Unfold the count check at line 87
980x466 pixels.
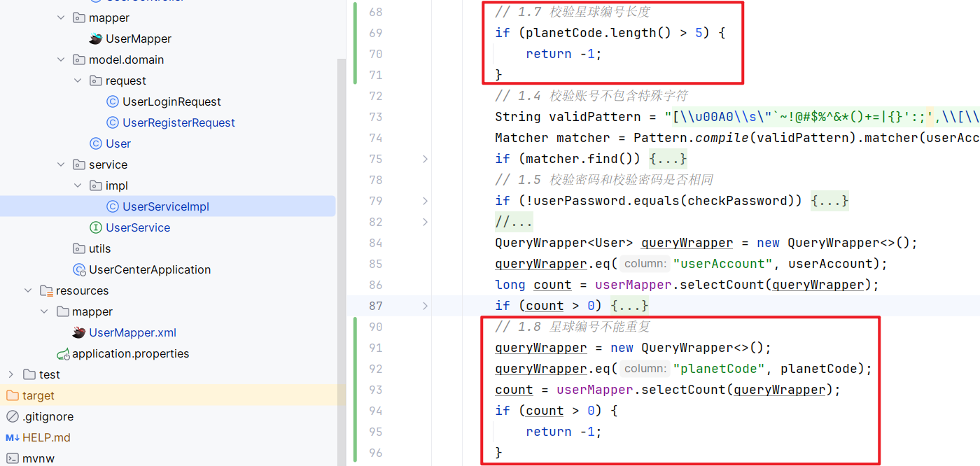pyautogui.click(x=425, y=306)
